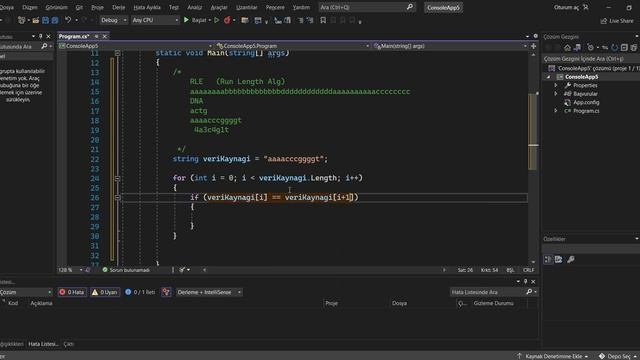Toggle auto-hide pin of the left toolbox panel
640x360 pixels.
[x=40, y=36]
